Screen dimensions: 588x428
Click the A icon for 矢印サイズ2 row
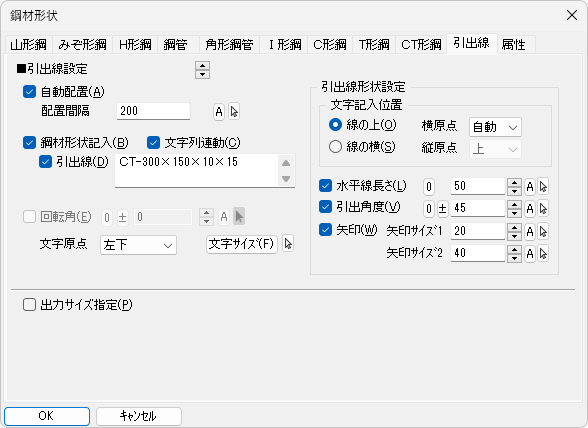(x=530, y=254)
